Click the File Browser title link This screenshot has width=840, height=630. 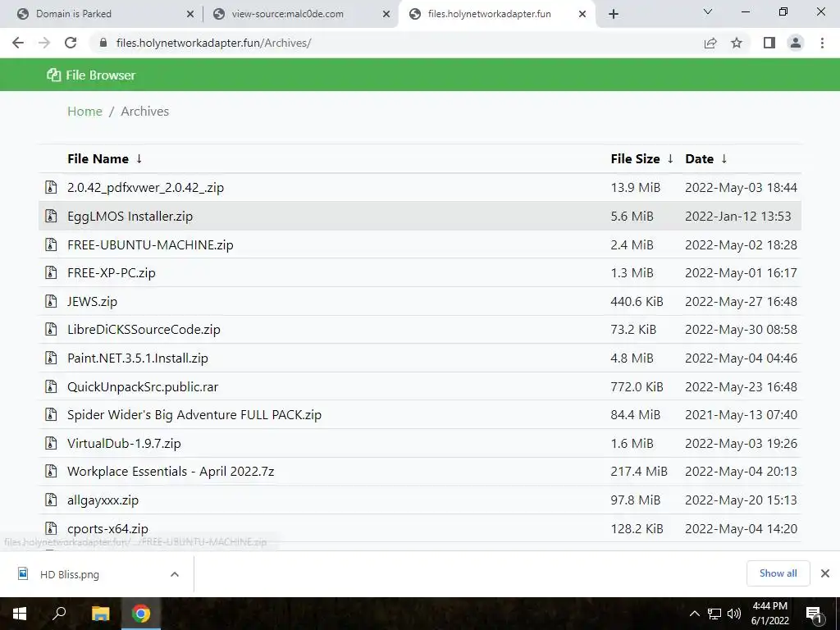point(101,75)
